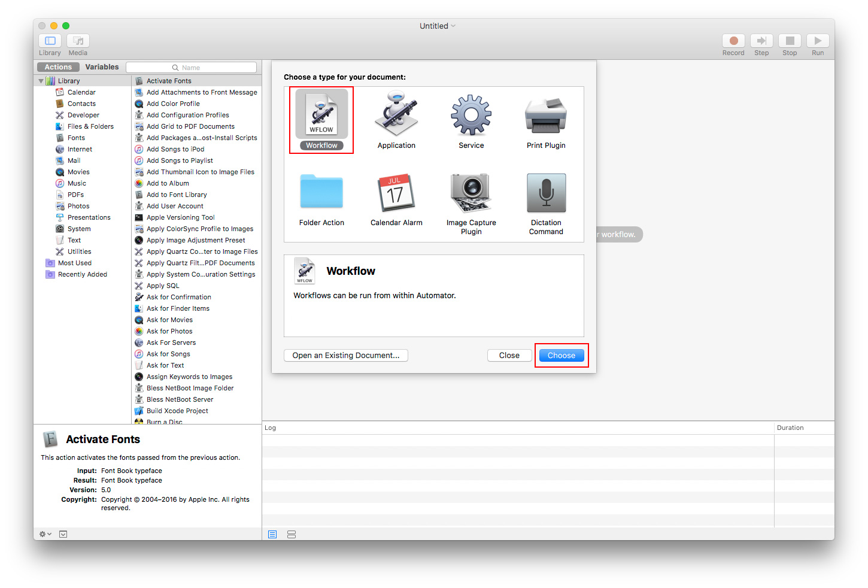Click the Name search field
This screenshot has height=588, width=868.
(191, 68)
